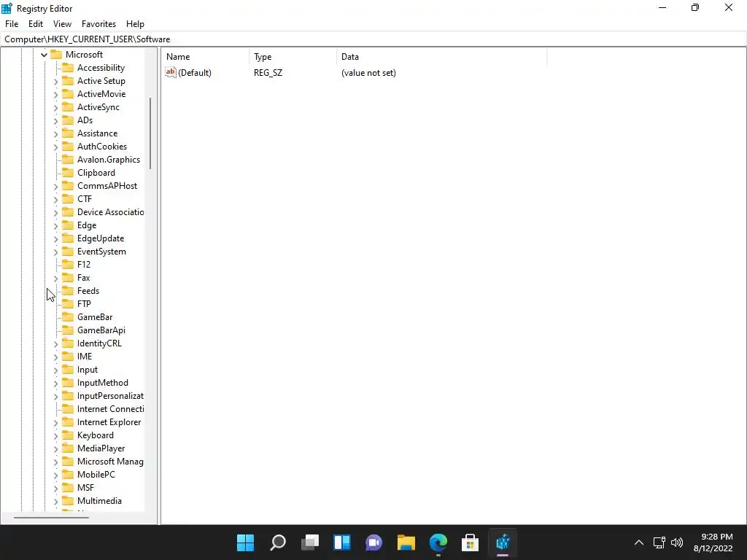Screen dimensions: 747x560
Task: Select the GameBarApi folder icon
Action: (x=68, y=330)
